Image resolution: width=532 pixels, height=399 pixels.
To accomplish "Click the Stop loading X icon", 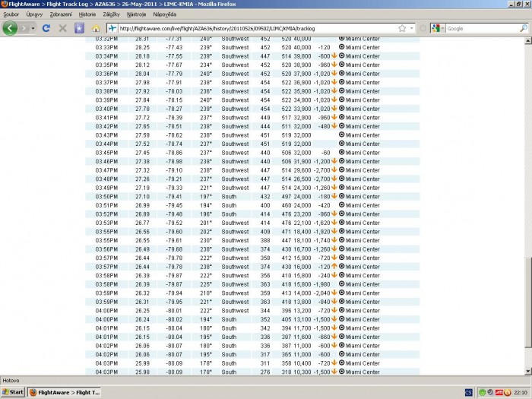I will tap(62, 28).
